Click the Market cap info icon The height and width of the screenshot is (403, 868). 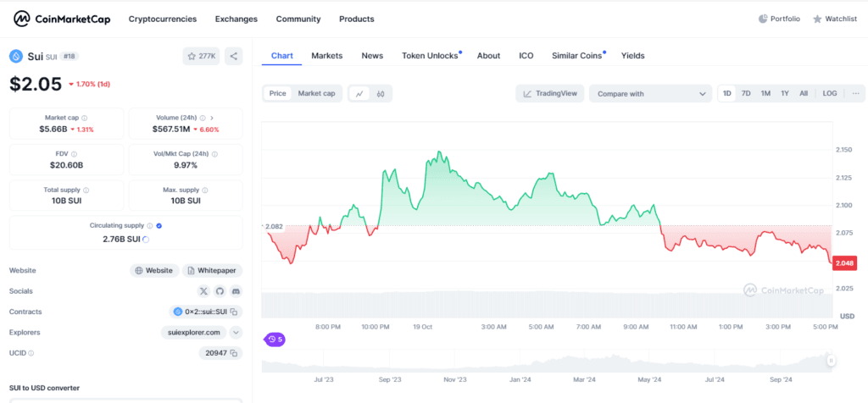[84, 118]
